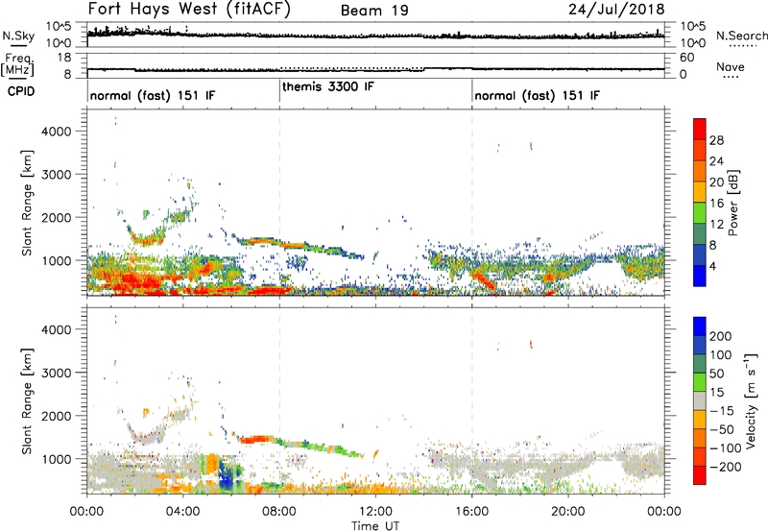Click the blue velocity patch near 06:00
This screenshot has width=768, height=532.
(227, 474)
